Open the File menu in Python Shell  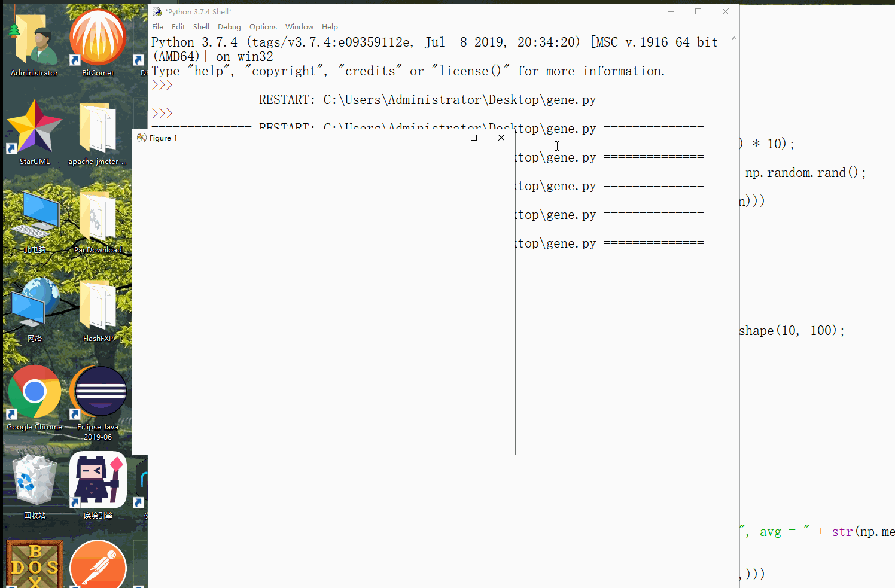tap(157, 26)
